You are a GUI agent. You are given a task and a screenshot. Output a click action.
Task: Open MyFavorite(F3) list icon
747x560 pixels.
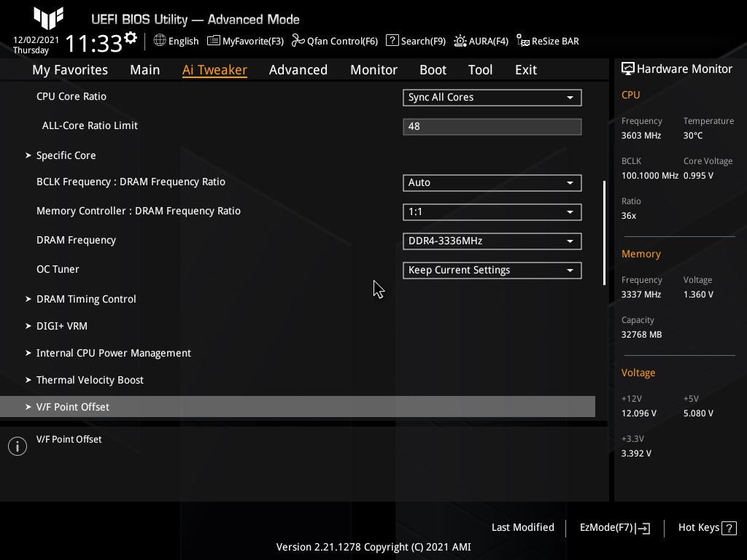pyautogui.click(x=214, y=41)
